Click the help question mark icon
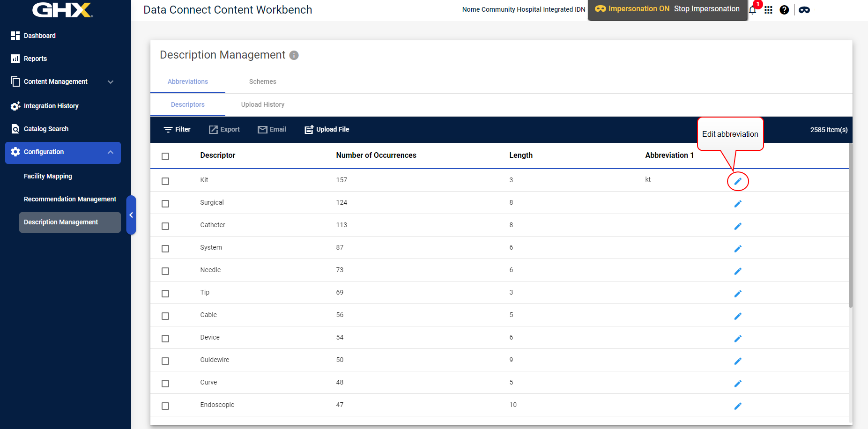This screenshot has width=868, height=429. [784, 10]
